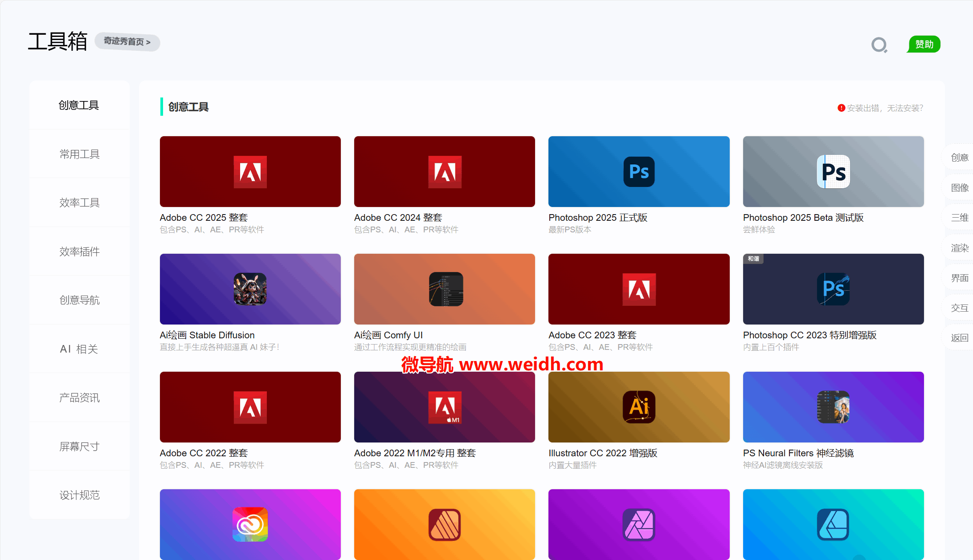973x560 pixels.
Task: Click Adobe CC 2025 整套 Adobe icon
Action: point(250,172)
